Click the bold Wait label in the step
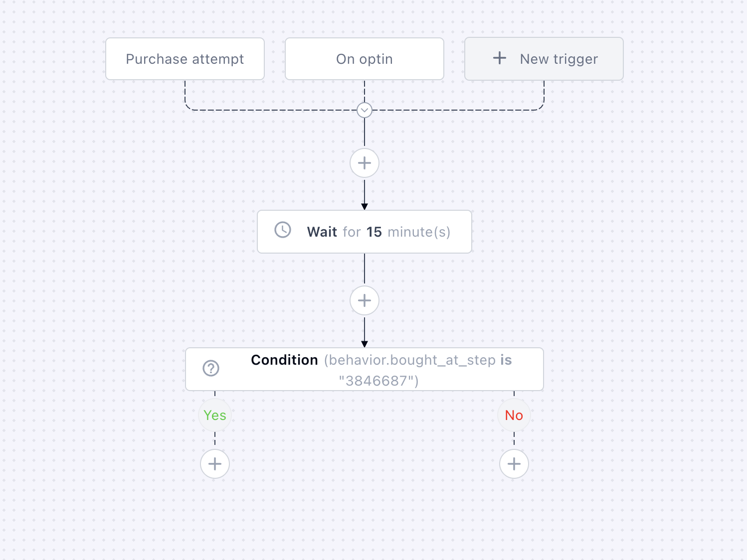Image resolution: width=747 pixels, height=560 pixels. [322, 232]
